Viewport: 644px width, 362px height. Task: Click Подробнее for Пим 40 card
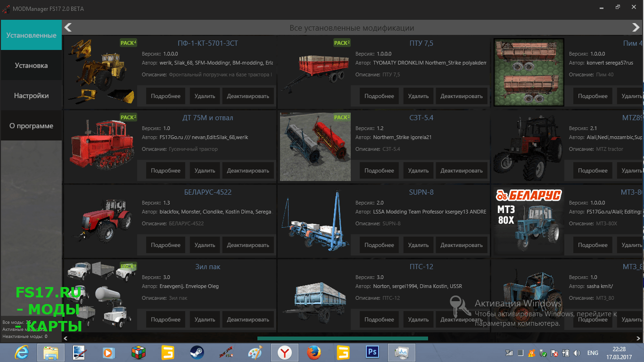click(593, 96)
